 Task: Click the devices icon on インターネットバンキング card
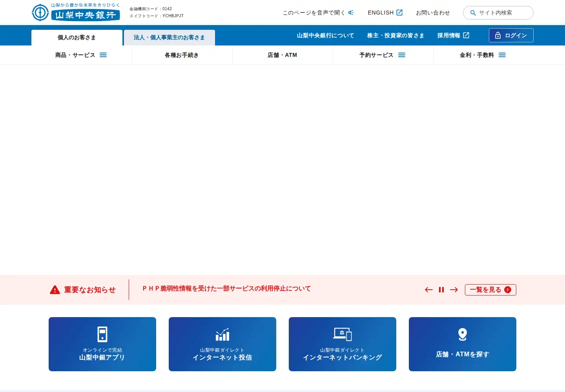(343, 334)
